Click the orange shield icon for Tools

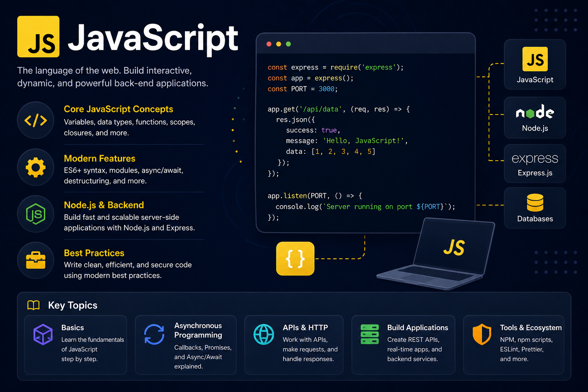tap(482, 334)
